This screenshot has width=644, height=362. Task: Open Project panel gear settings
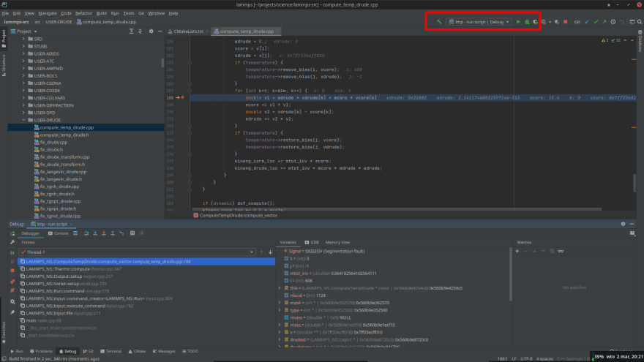coord(151,31)
